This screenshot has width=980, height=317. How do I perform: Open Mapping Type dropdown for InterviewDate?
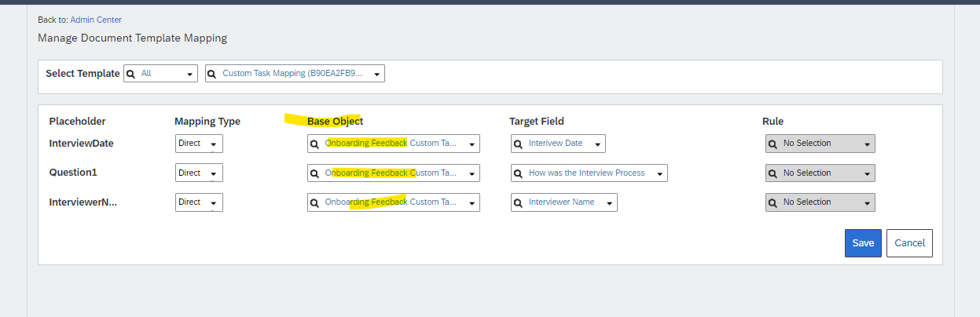[x=199, y=144]
